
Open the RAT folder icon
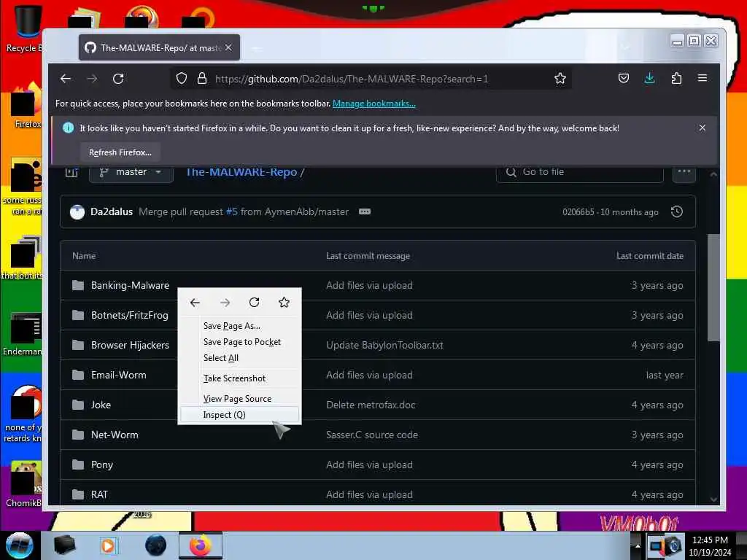coord(77,494)
